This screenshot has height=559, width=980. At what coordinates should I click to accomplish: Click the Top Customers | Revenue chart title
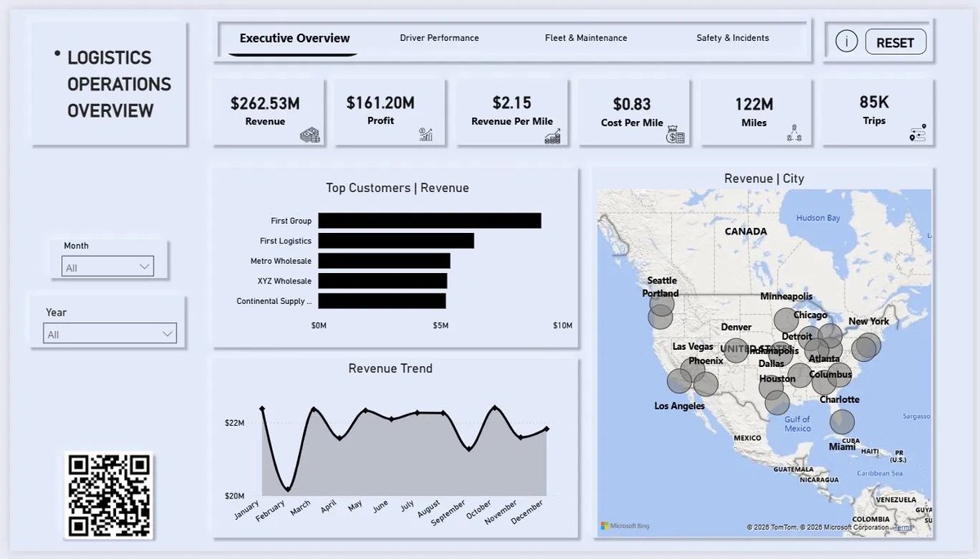(x=398, y=188)
